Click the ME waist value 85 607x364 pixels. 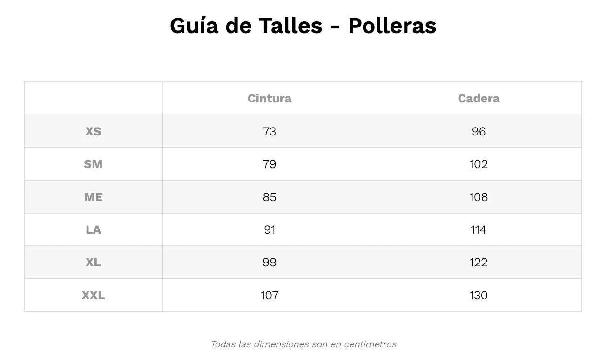pos(270,197)
